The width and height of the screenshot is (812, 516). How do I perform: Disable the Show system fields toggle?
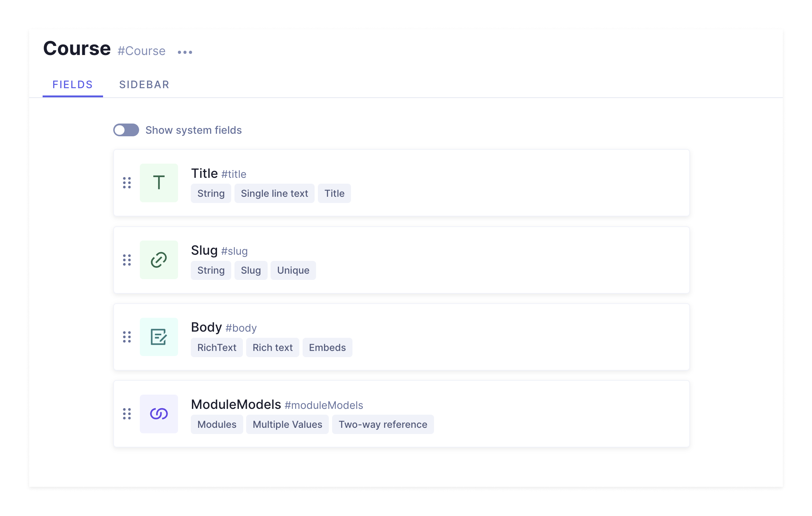coord(126,130)
